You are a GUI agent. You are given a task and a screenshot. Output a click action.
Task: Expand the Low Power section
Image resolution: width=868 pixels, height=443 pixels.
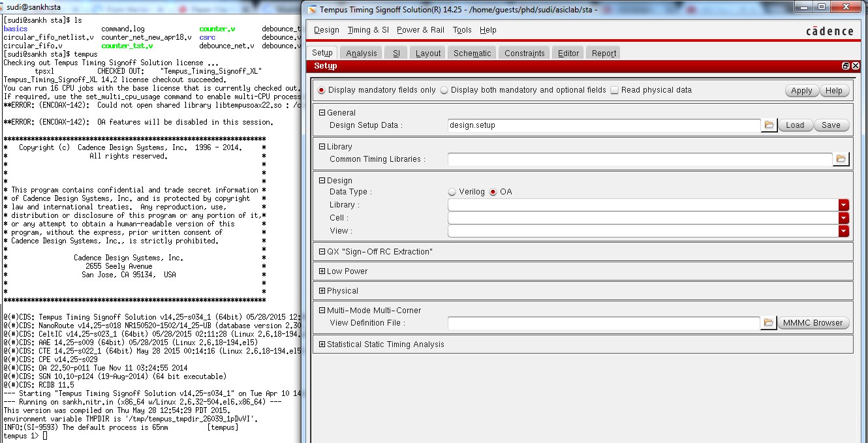click(322, 271)
